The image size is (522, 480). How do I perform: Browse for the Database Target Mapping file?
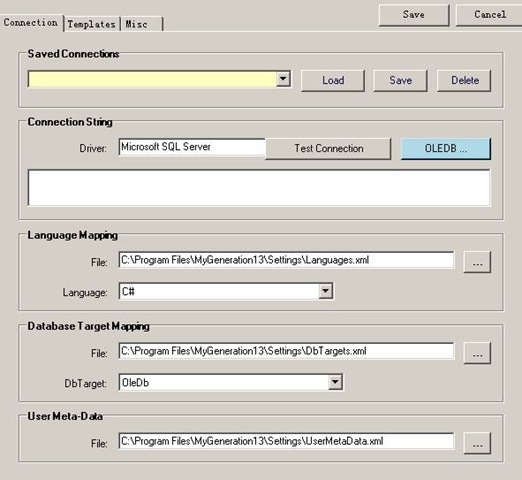click(477, 353)
